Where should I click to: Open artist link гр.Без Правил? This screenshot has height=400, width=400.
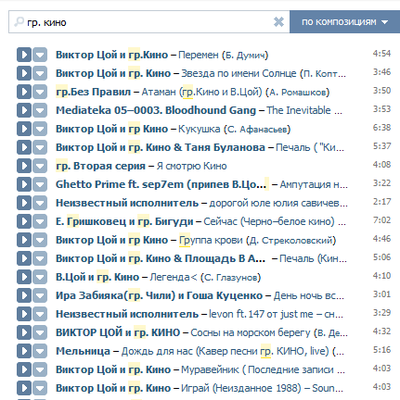click(x=93, y=92)
